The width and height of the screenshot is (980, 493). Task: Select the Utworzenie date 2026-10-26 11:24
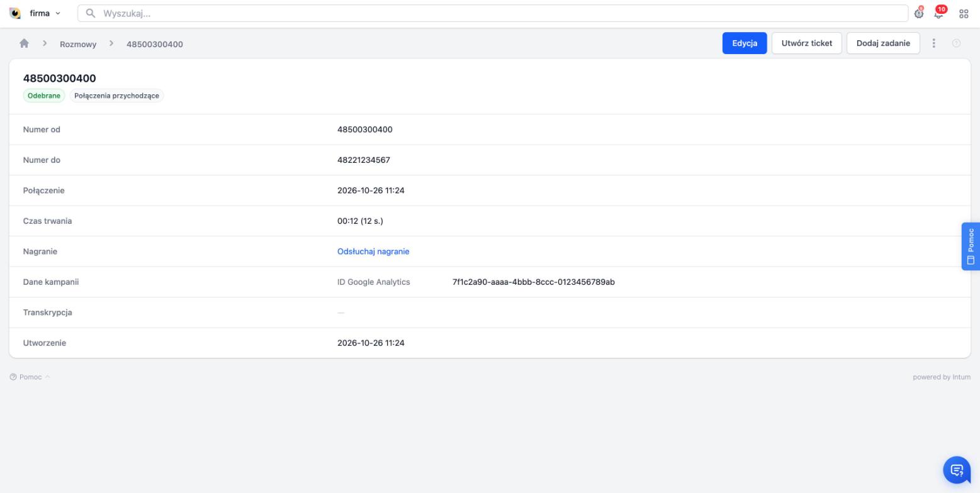click(371, 343)
